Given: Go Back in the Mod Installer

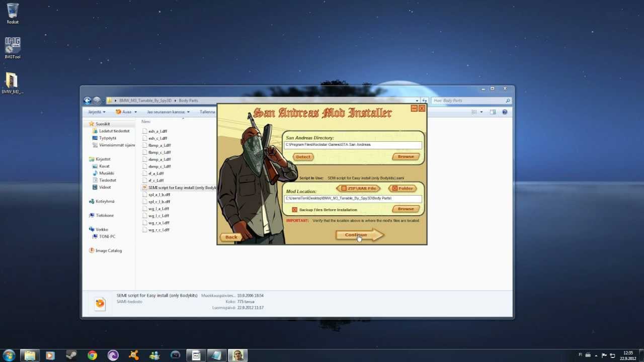Looking at the screenshot, I should [231, 237].
